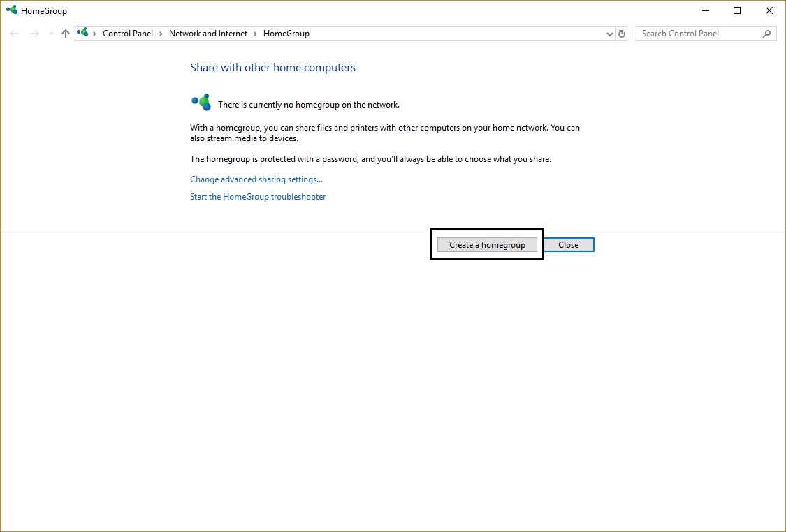Image resolution: width=786 pixels, height=532 pixels.
Task: Start the HomeGroup troubleshooter
Action: (x=258, y=197)
